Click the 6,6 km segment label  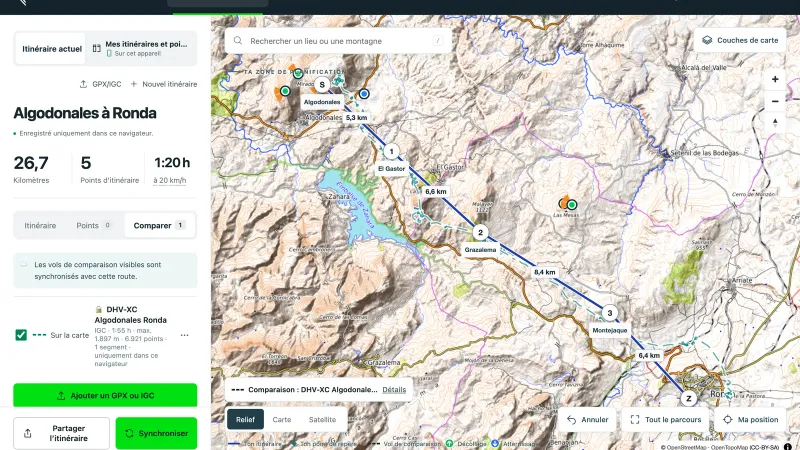435,191
